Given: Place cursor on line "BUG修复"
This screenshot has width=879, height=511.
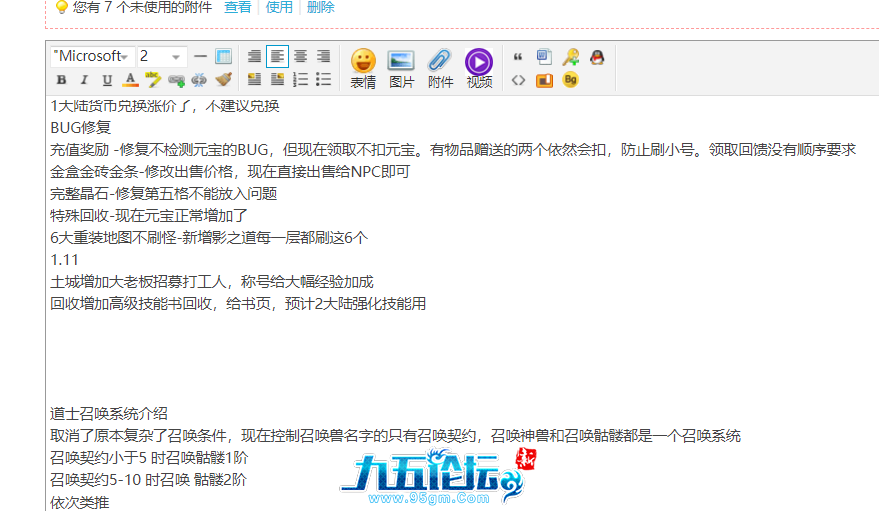Looking at the screenshot, I should tap(80, 128).
